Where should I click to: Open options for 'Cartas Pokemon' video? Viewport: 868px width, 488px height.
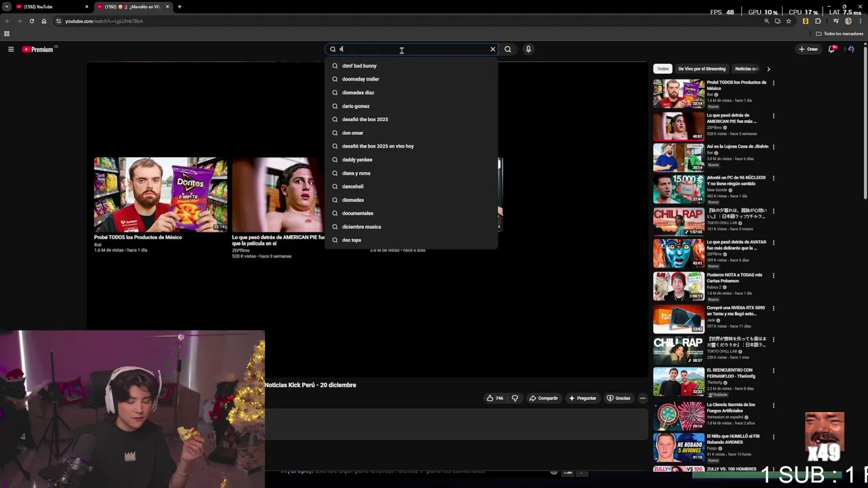pyautogui.click(x=773, y=276)
